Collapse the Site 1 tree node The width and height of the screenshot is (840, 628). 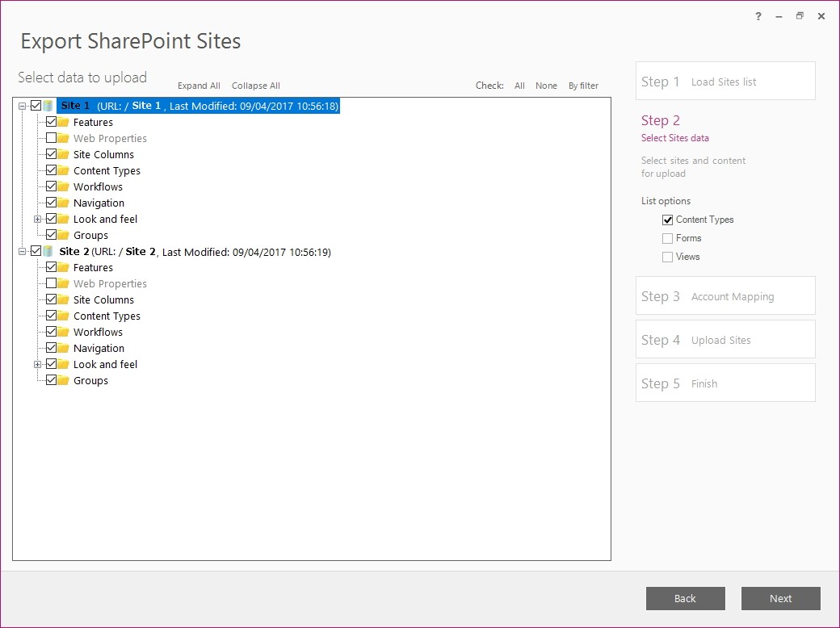tap(22, 106)
